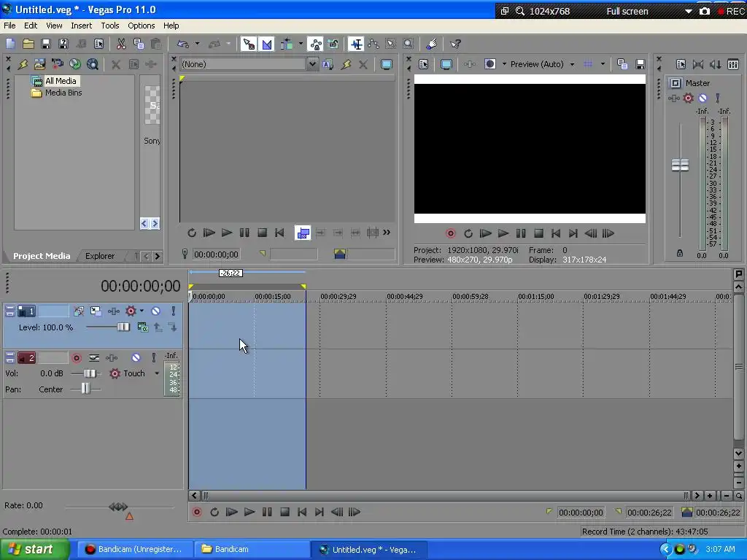
Task: Open the File menu
Action: tap(9, 26)
